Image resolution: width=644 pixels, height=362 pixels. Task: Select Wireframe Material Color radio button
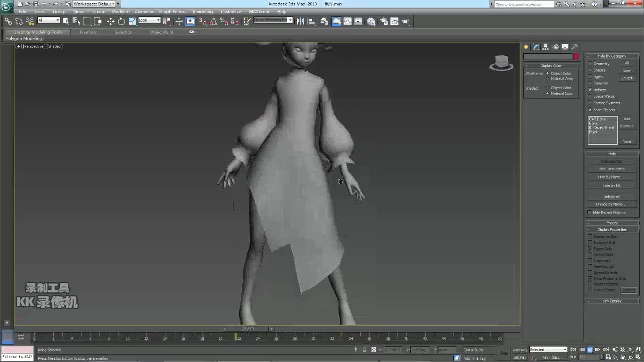547,79
